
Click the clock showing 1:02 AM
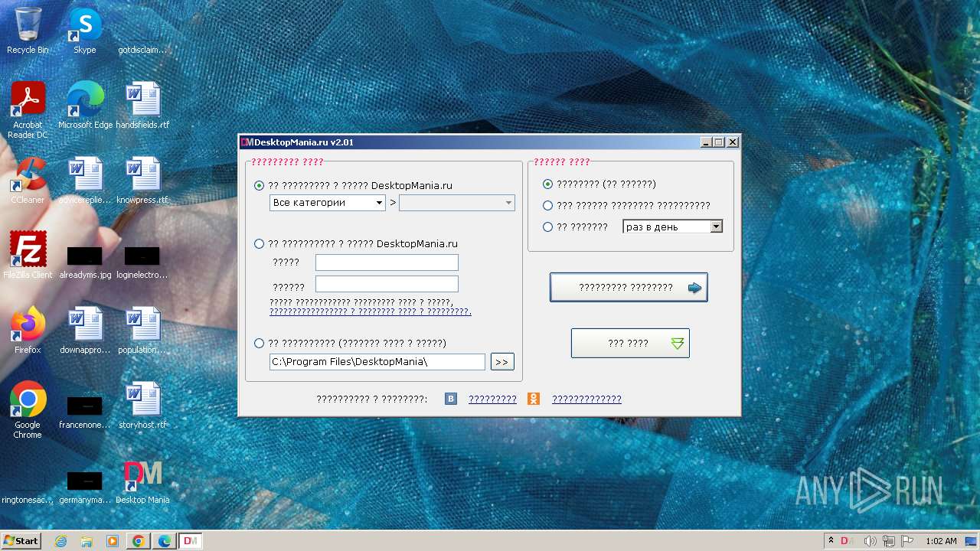941,541
